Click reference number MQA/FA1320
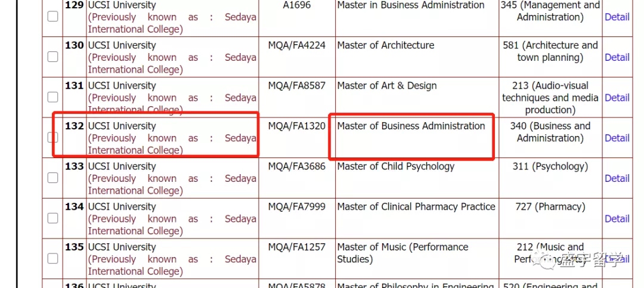 (x=296, y=126)
